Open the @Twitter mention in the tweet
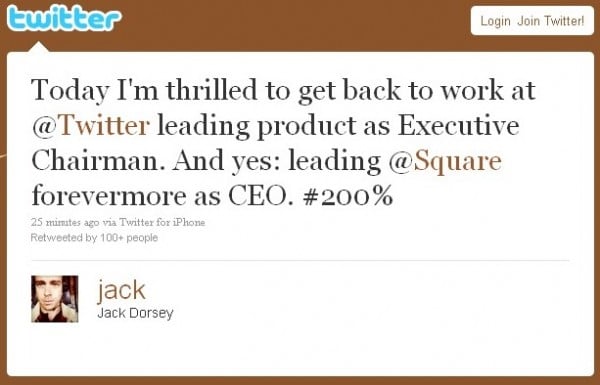The image size is (600, 385). pyautogui.click(x=91, y=126)
